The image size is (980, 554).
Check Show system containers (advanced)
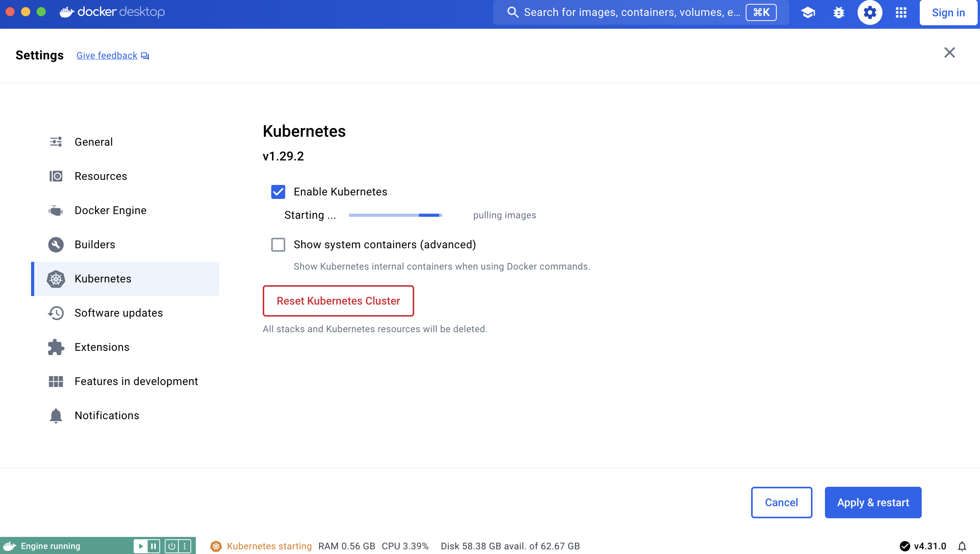[x=278, y=245]
